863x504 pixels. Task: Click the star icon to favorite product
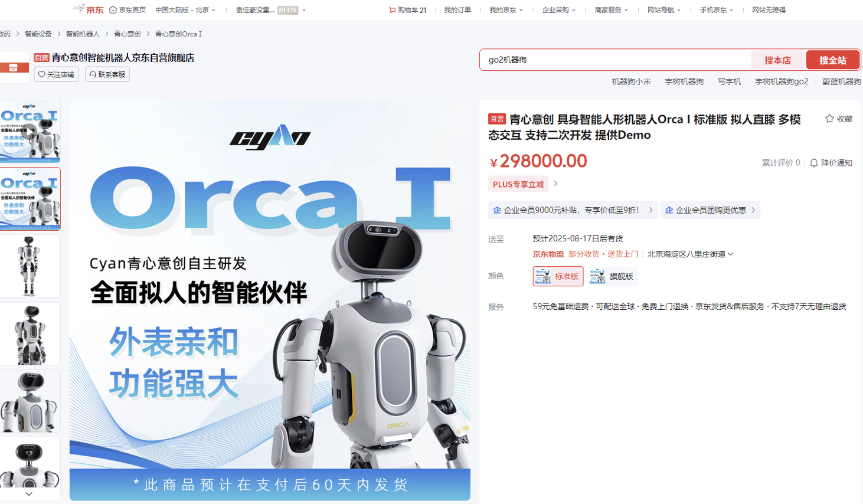click(x=829, y=119)
